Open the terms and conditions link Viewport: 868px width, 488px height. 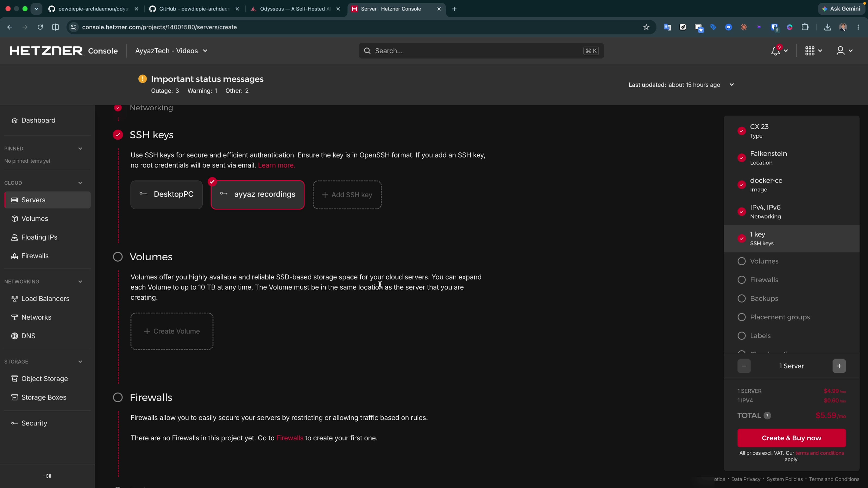click(819, 453)
